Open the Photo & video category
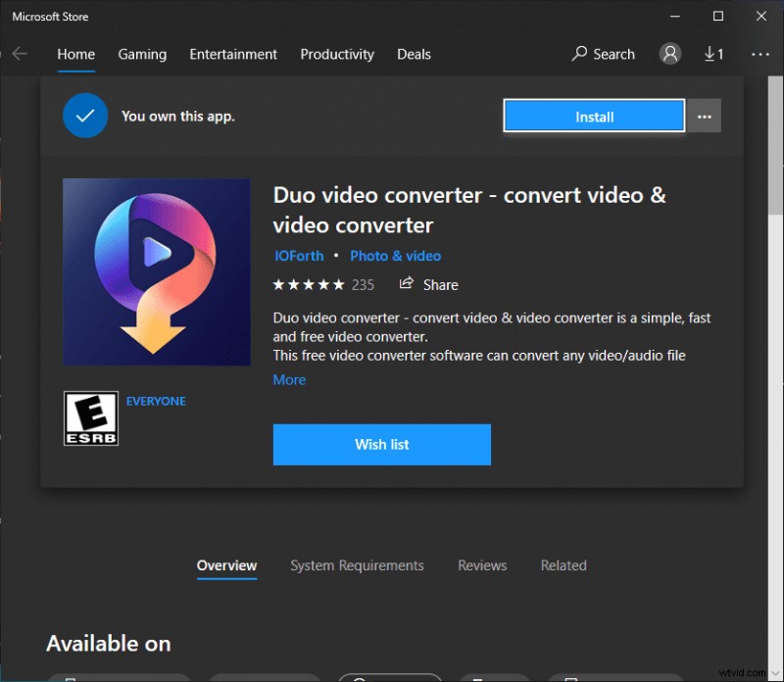 [x=395, y=256]
